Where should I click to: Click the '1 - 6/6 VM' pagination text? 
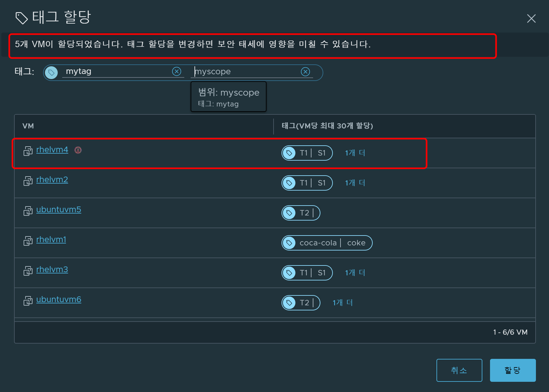pos(510,332)
